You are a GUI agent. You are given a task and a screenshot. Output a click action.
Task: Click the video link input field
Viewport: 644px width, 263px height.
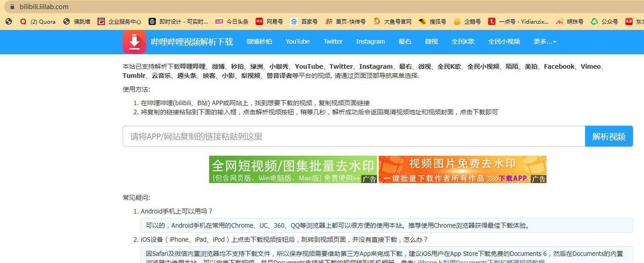pyautogui.click(x=354, y=136)
